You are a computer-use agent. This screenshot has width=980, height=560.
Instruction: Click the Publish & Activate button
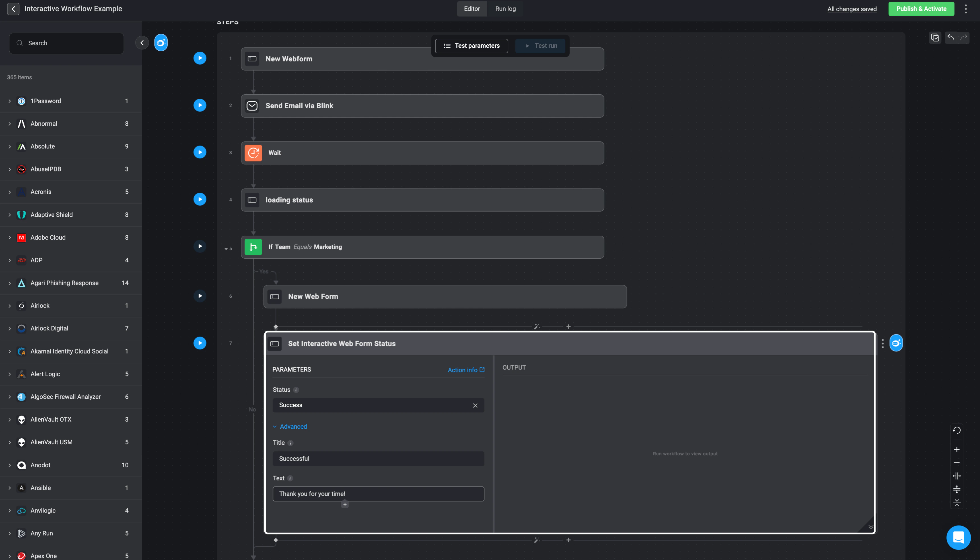921,9
